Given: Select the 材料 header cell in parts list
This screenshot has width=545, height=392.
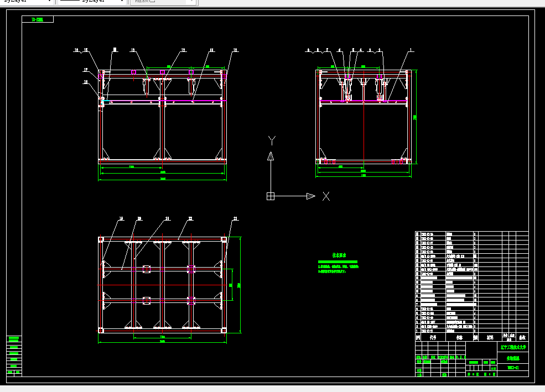Looking at the screenshot, I should (x=490, y=337).
